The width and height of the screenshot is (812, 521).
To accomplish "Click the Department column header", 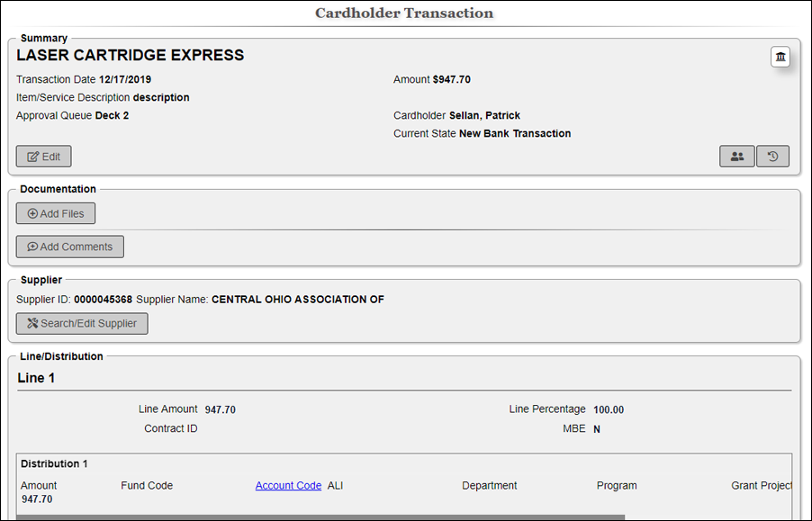I will (490, 485).
